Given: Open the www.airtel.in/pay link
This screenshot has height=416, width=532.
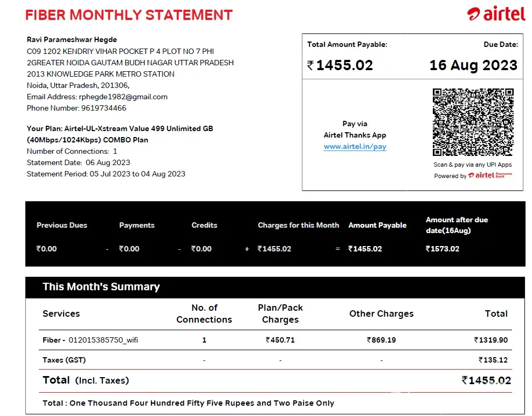Looking at the screenshot, I should tap(355, 147).
